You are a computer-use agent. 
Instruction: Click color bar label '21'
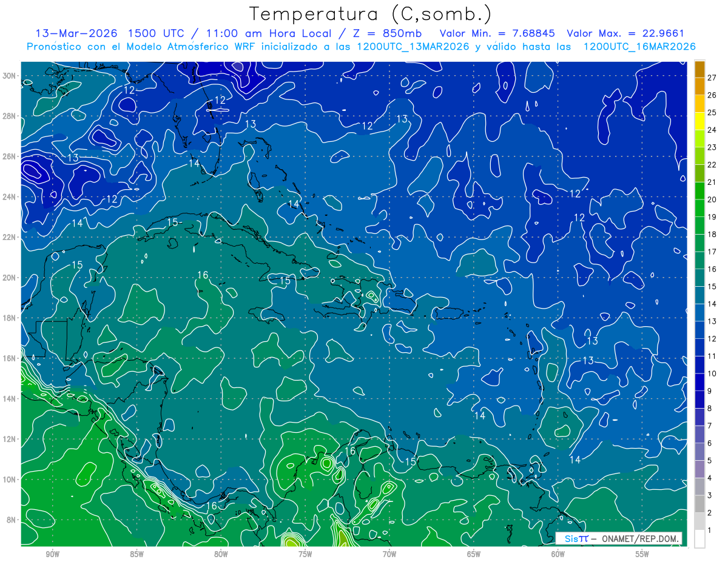[x=712, y=182]
